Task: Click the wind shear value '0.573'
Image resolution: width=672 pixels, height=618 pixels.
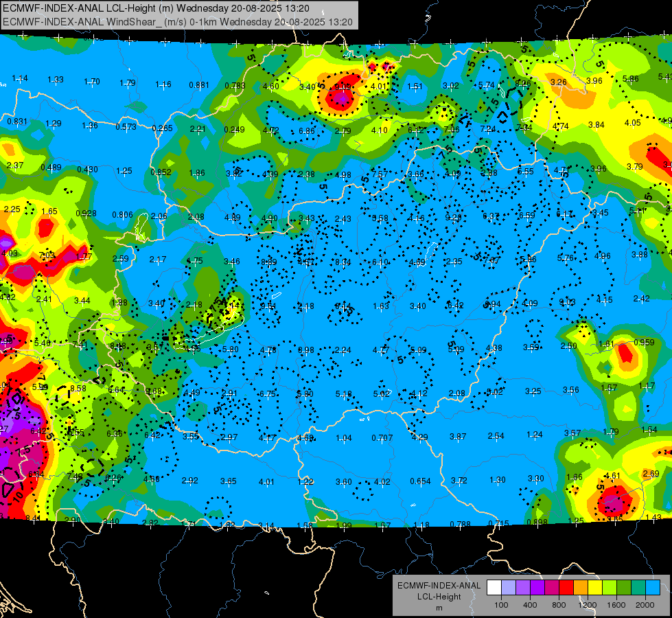Action: click(126, 127)
